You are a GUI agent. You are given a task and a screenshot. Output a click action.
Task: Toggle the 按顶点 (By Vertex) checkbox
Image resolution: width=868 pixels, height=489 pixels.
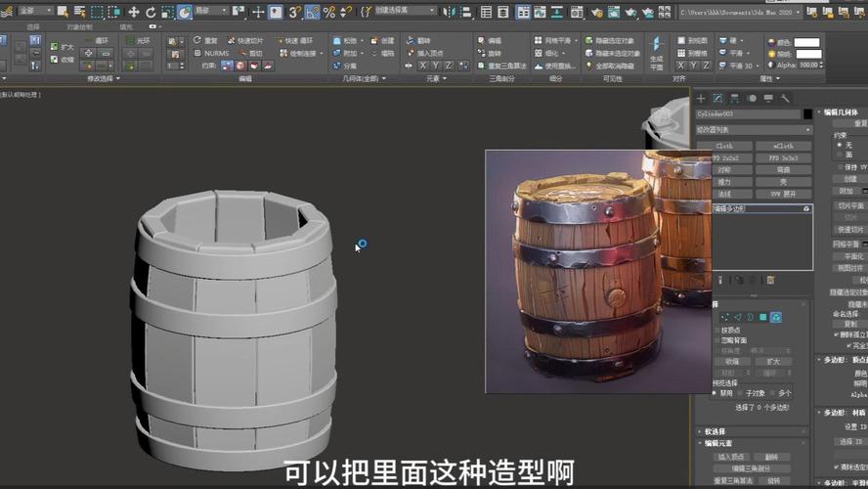(x=718, y=330)
